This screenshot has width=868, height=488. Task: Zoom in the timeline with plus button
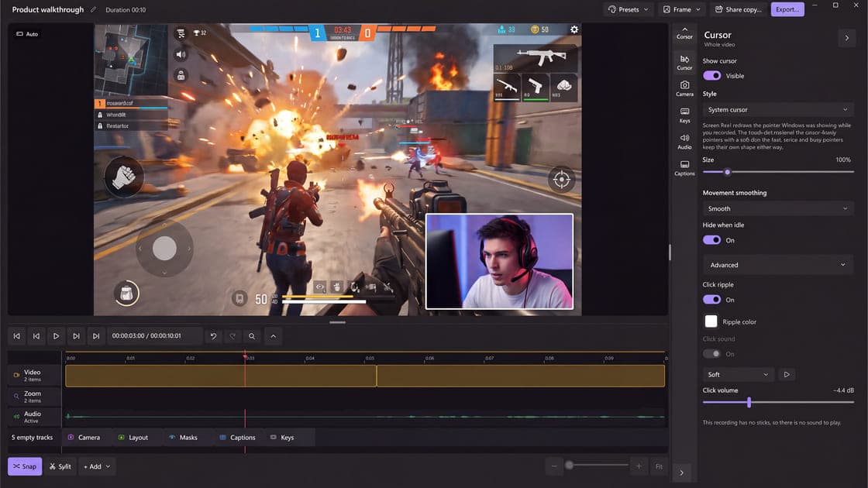(639, 466)
